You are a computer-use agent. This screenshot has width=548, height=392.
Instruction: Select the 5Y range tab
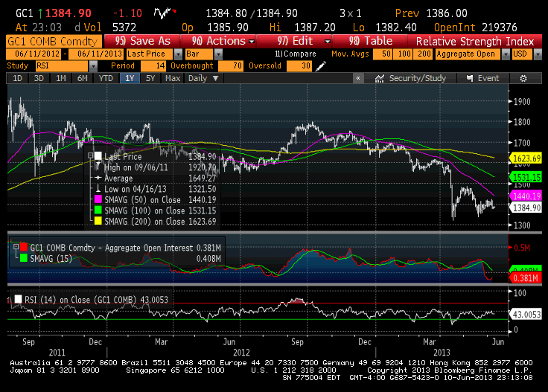[150, 78]
